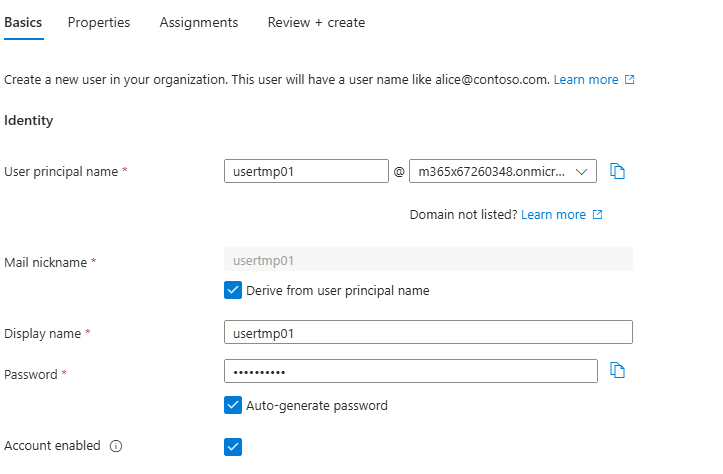Open Learn more link for unlisted domain

click(553, 215)
